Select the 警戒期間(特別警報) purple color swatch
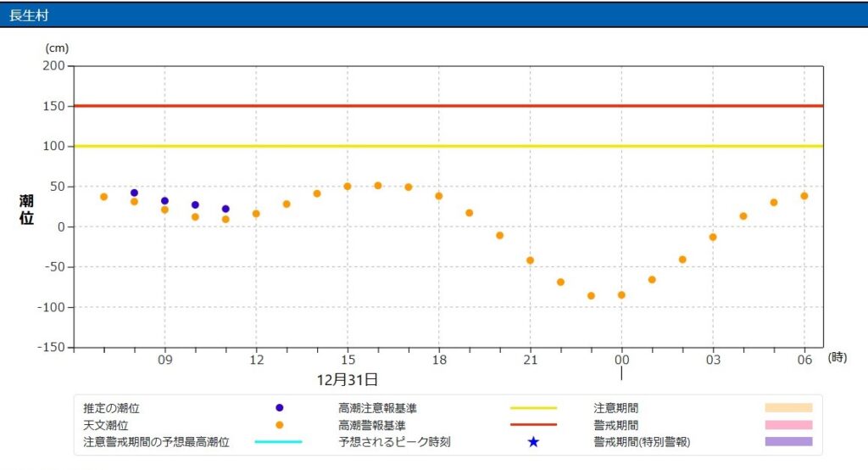The width and height of the screenshot is (868, 470). click(x=789, y=442)
